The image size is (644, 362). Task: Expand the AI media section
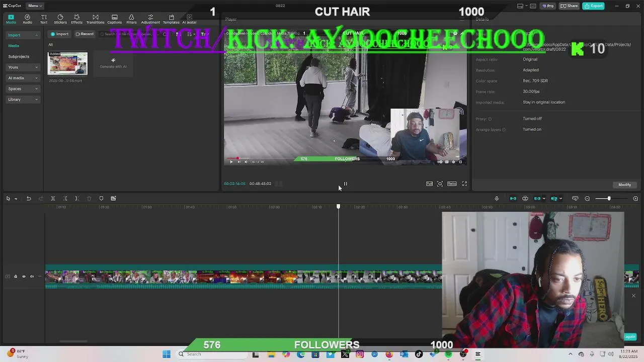[x=23, y=78]
